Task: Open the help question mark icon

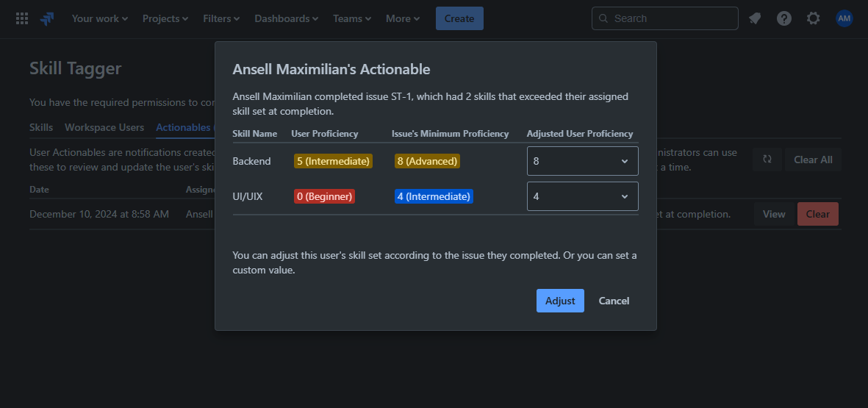Action: coord(784,18)
